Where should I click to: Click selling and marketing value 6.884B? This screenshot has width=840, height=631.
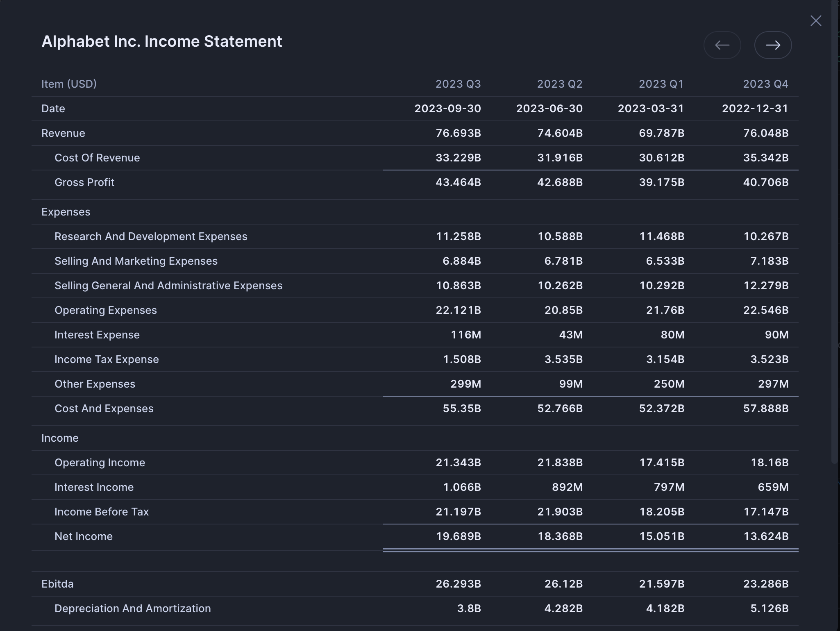461,261
